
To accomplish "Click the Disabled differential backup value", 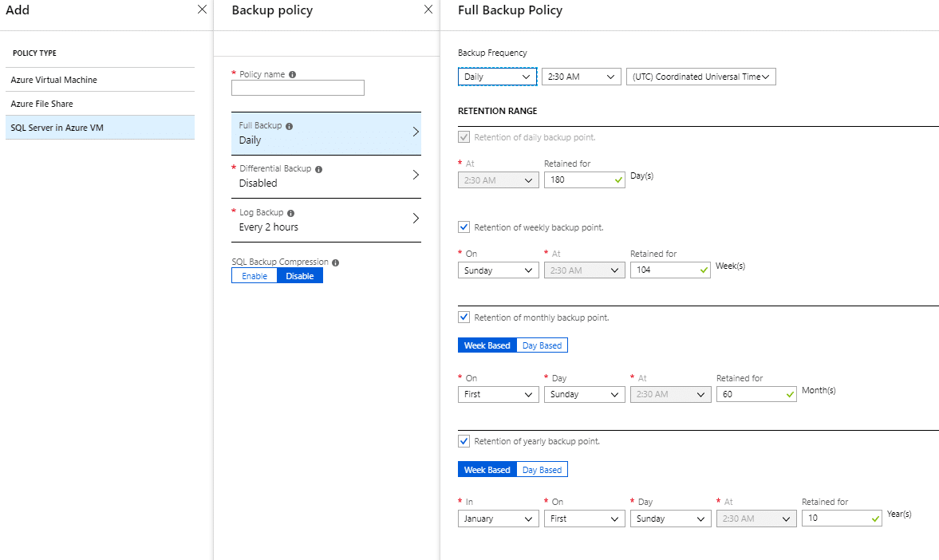I will (x=258, y=183).
